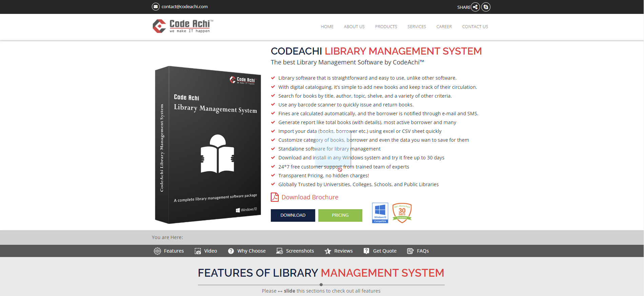Click the share icon next to SHARE

476,7
